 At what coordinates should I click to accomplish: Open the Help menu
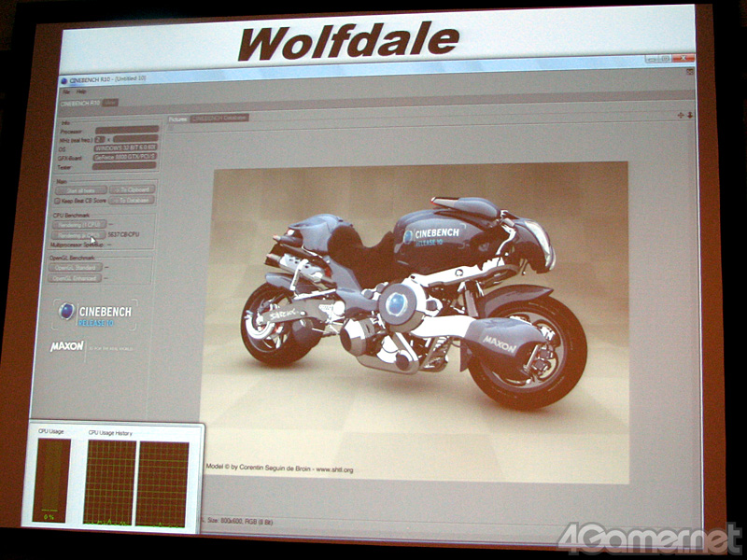(x=81, y=91)
